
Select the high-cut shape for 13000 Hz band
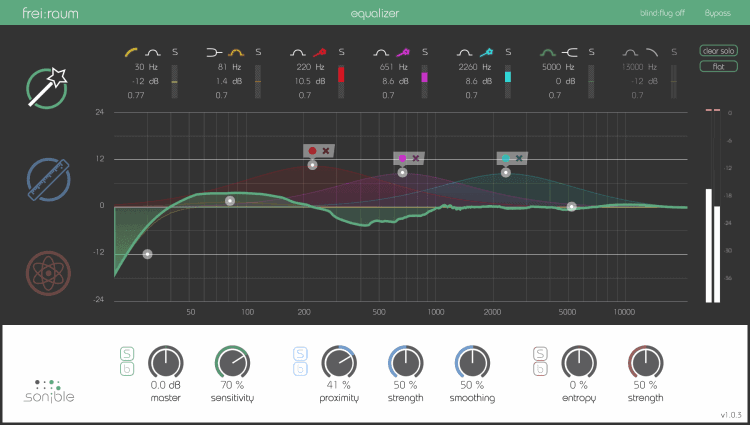tap(652, 52)
